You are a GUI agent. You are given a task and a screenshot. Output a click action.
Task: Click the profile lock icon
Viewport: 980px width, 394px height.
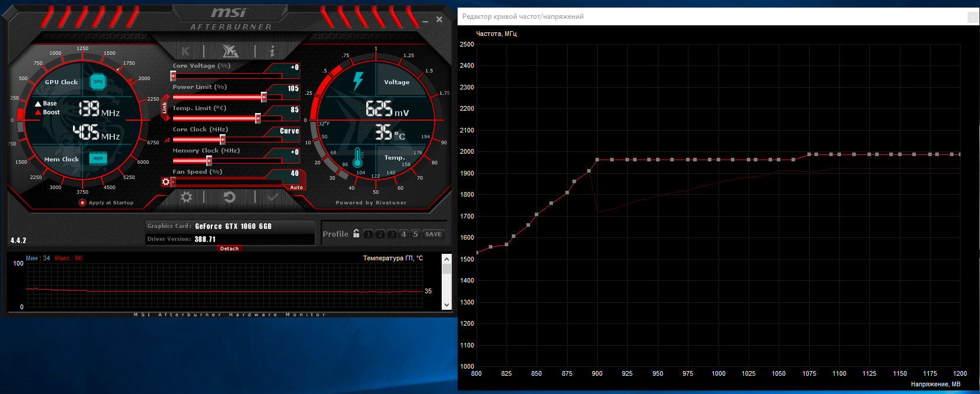(356, 233)
